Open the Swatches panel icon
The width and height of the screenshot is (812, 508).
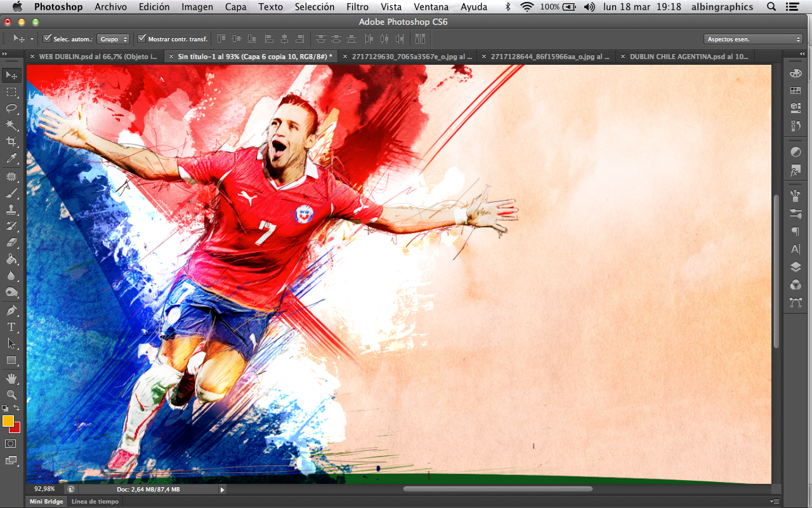click(x=796, y=91)
